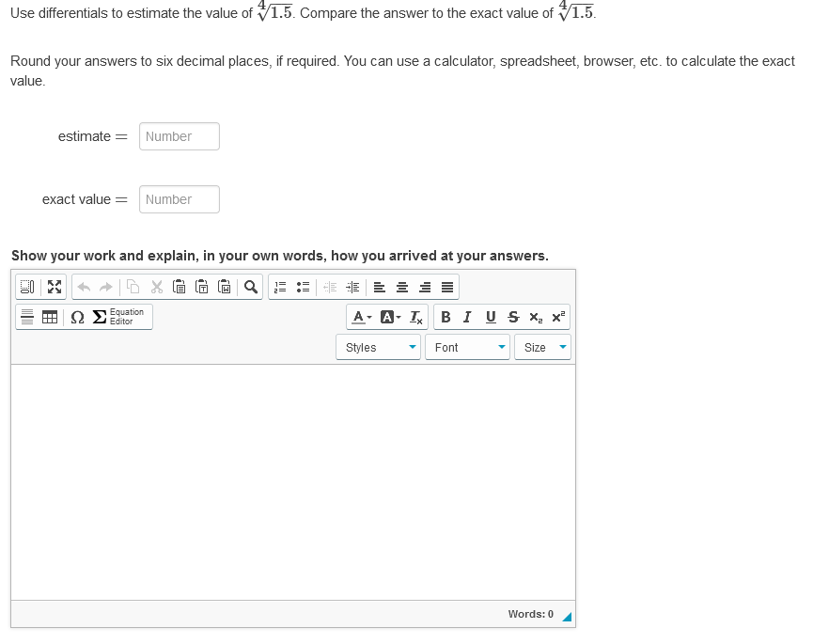
Task: Open Find with the magnifier icon
Action: (251, 287)
